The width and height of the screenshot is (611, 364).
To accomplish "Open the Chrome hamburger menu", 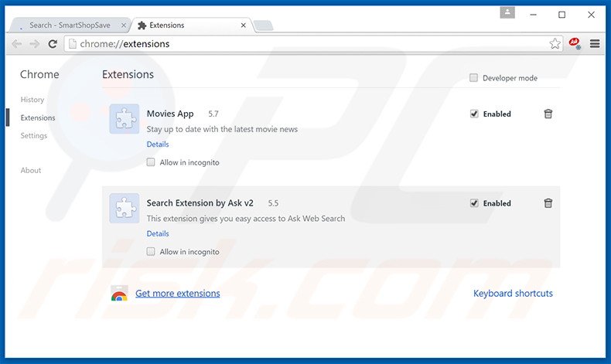I will (x=595, y=44).
